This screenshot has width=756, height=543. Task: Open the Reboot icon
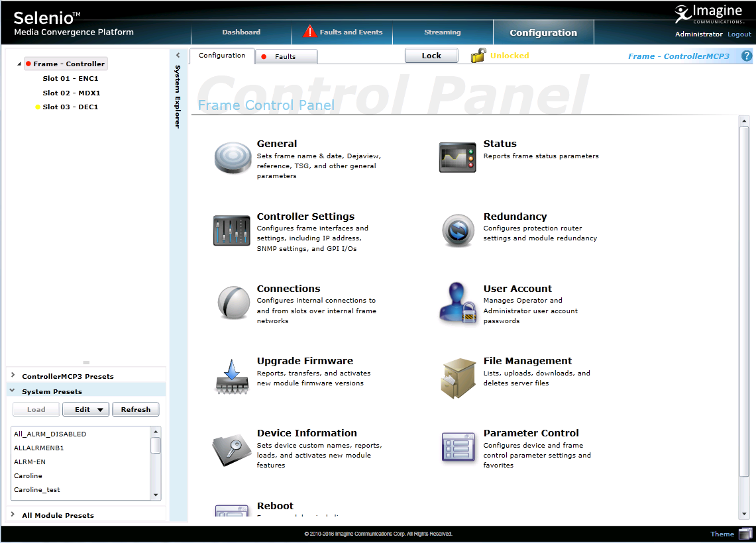coord(232,511)
